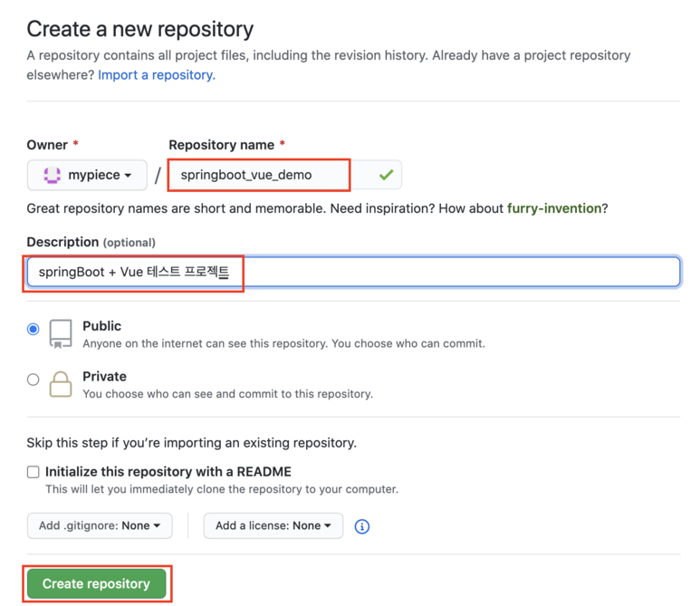700x606 pixels.
Task: Click the Public option label
Action: tap(101, 326)
